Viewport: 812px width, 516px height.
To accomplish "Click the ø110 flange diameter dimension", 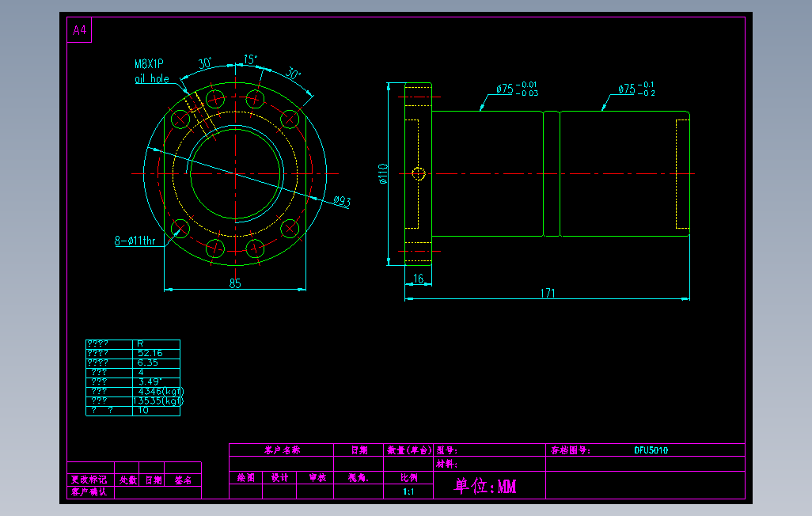I will 383,174.
